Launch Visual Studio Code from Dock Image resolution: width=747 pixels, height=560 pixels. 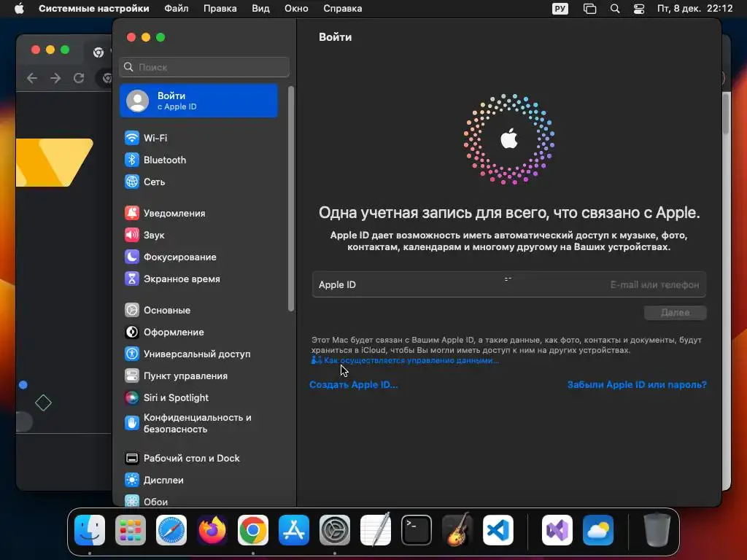[x=498, y=530]
